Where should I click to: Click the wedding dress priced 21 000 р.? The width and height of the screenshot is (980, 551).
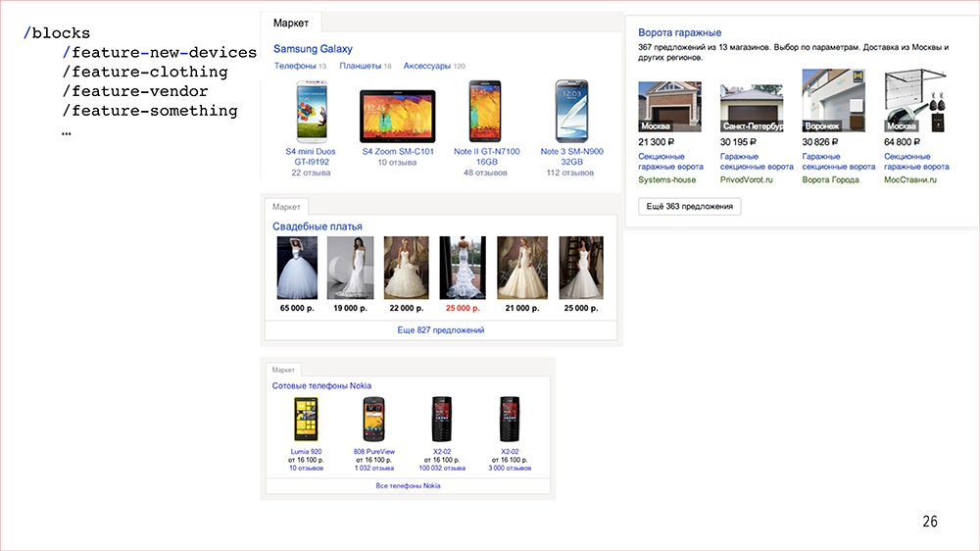[x=522, y=268]
